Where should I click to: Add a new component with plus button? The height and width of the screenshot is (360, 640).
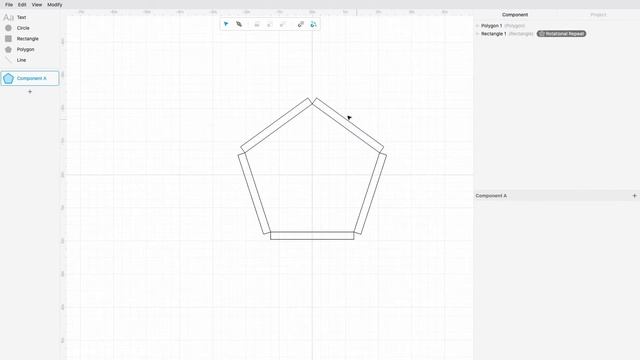tap(30, 92)
